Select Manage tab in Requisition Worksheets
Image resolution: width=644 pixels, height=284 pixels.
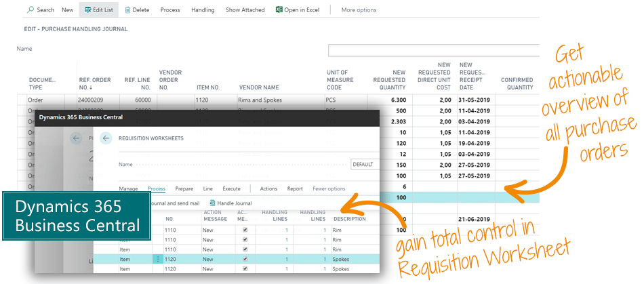click(x=129, y=189)
